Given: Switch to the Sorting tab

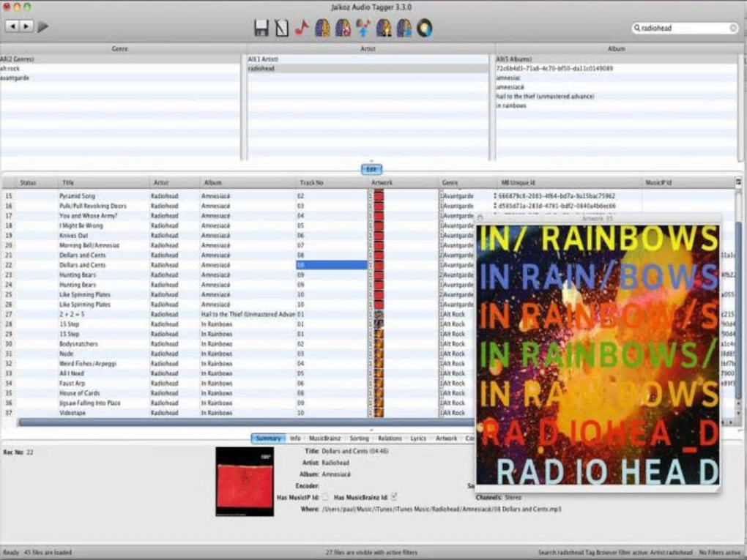Looking at the screenshot, I should click(359, 438).
